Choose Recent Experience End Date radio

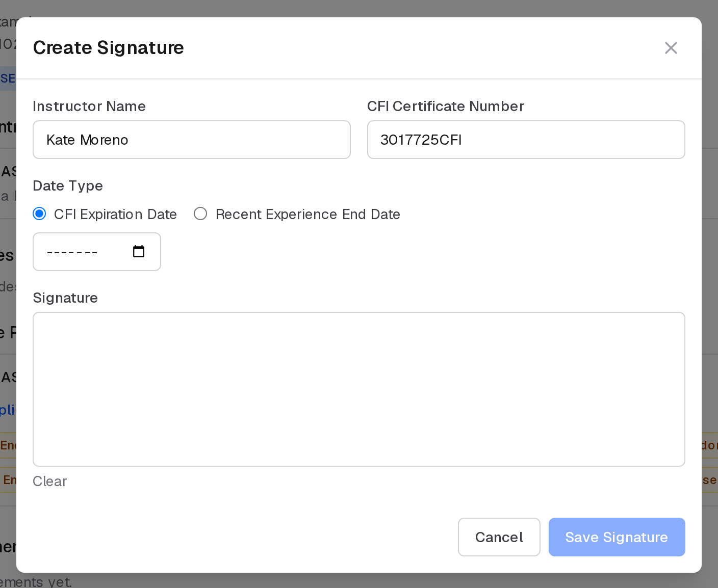pyautogui.click(x=200, y=214)
